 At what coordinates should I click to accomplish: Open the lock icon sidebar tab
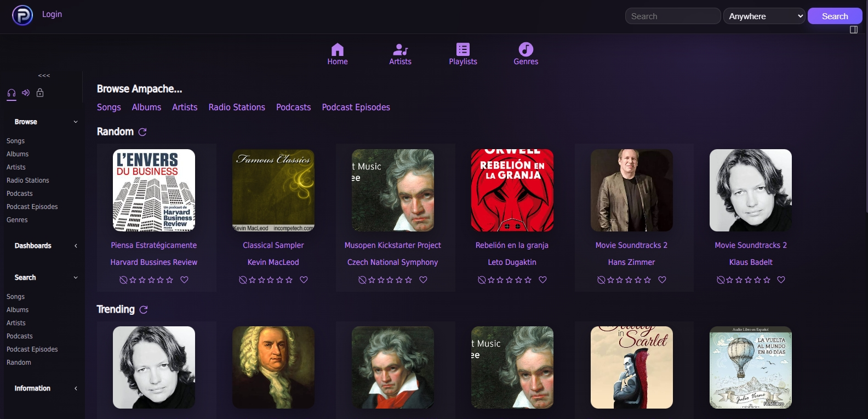tap(40, 93)
